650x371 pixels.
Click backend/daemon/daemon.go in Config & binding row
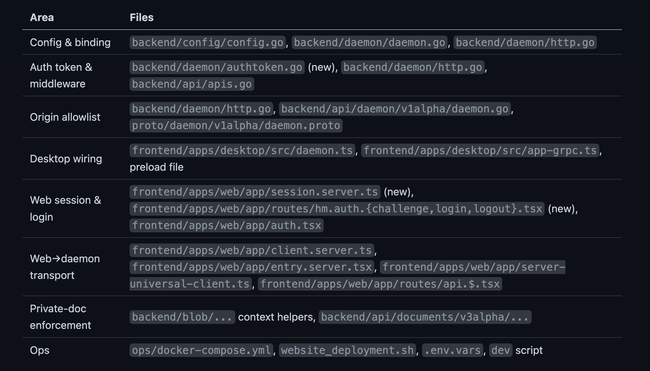(370, 42)
